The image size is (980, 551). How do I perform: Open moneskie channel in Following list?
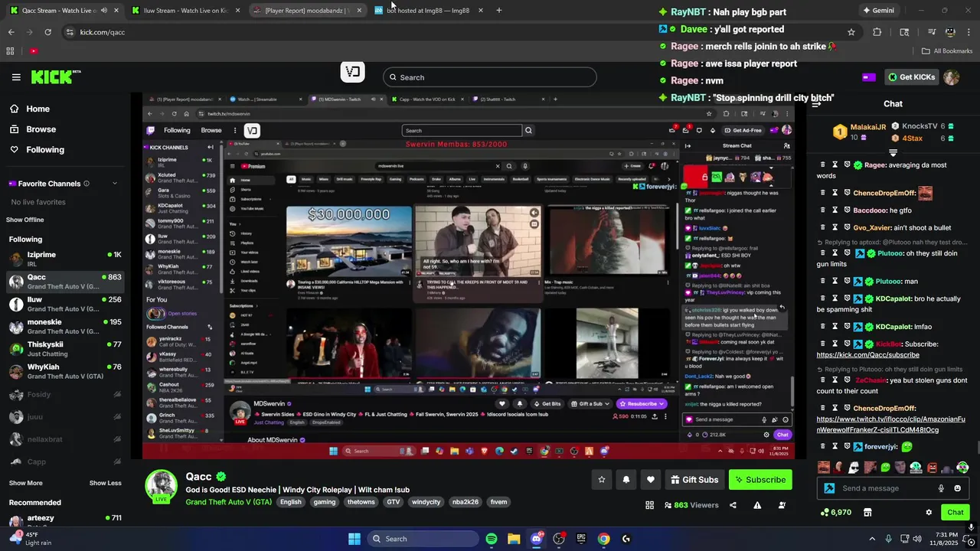click(x=65, y=327)
